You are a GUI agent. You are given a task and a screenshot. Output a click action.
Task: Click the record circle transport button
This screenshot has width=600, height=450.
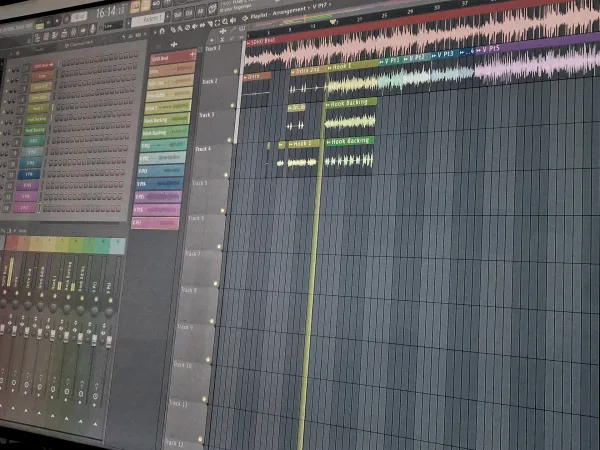click(x=67, y=19)
